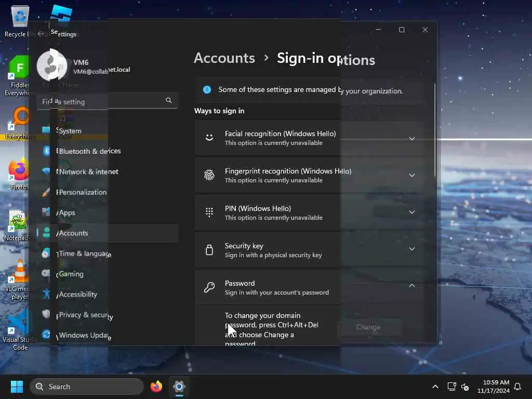Click the Password key icon
This screenshot has height=399, width=532.
(209, 287)
